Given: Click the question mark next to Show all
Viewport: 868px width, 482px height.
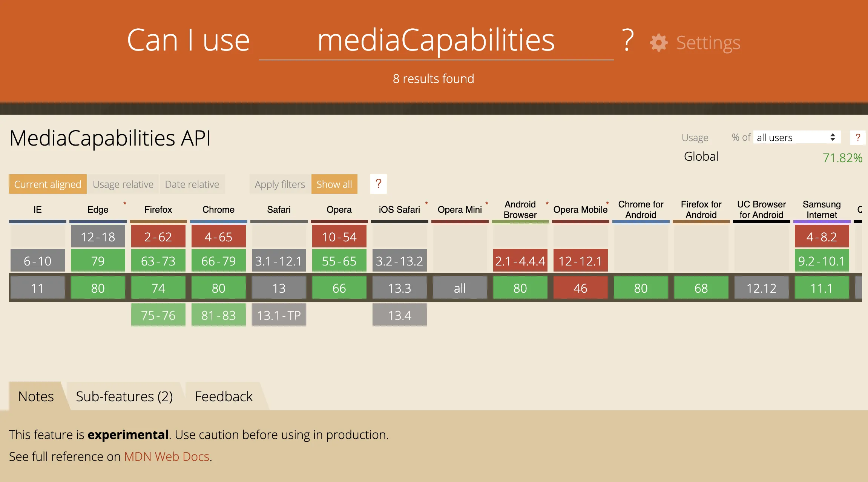Looking at the screenshot, I should tap(379, 184).
